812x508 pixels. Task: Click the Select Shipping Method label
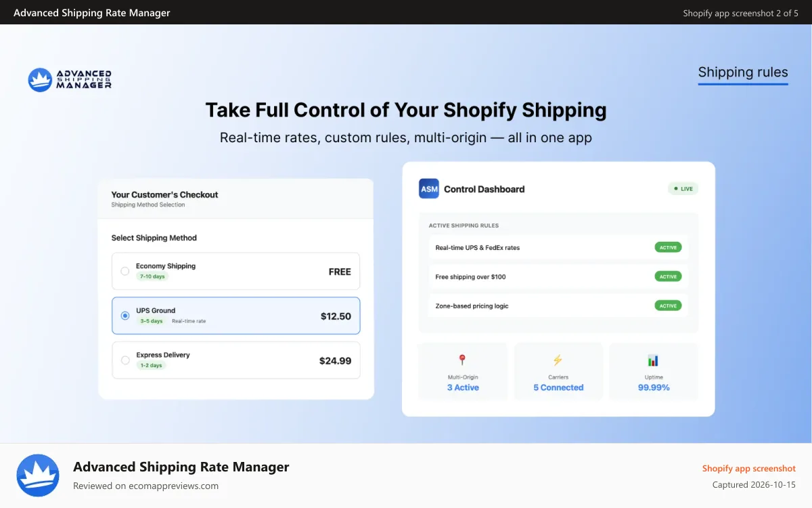154,238
